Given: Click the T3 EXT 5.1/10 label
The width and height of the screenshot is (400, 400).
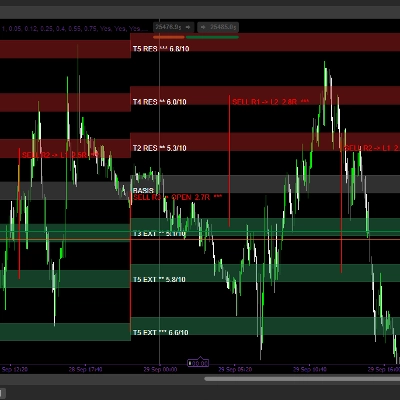Looking at the screenshot, I should (x=159, y=234).
